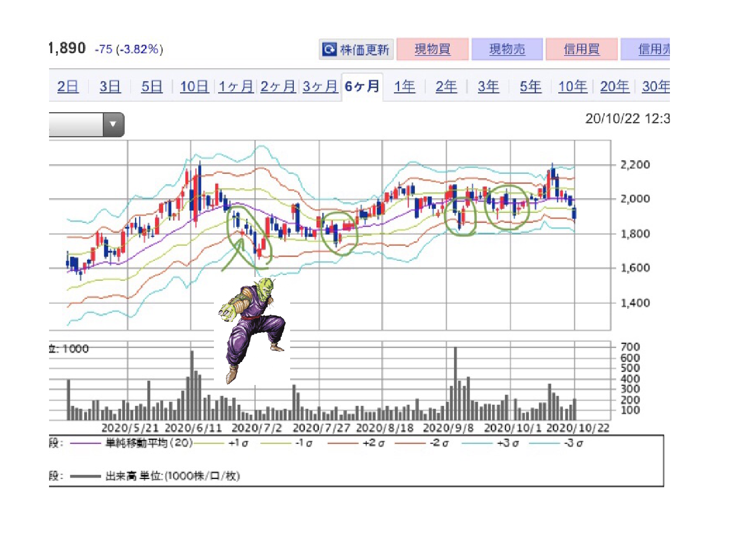The width and height of the screenshot is (756, 554).
Task: Click the tallest volume bar near 2020/9/8
Action: point(455,383)
